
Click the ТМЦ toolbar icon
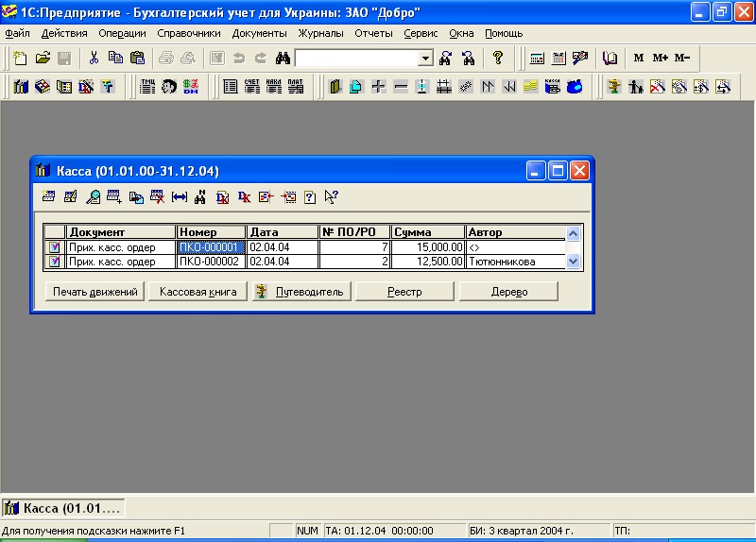[x=147, y=87]
